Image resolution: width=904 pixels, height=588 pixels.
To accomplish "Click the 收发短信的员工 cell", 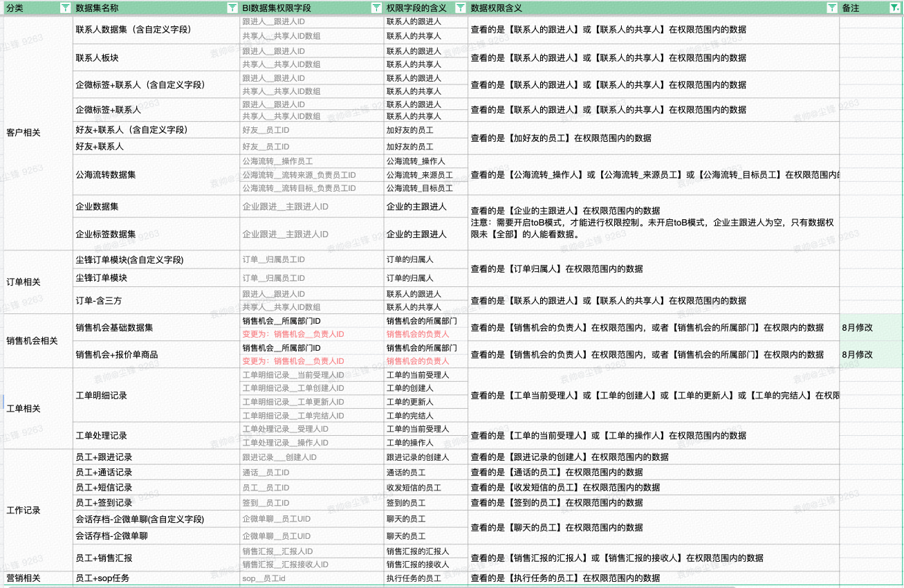I will pyautogui.click(x=426, y=488).
